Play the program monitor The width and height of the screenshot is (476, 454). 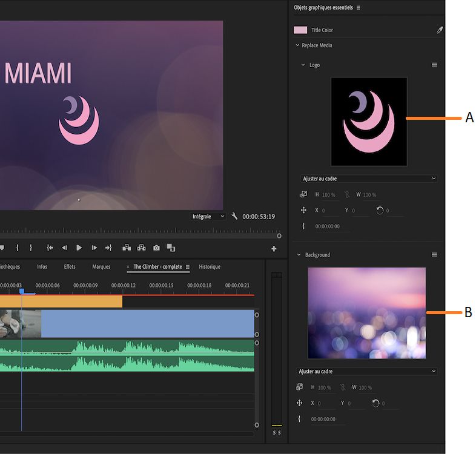(x=79, y=248)
